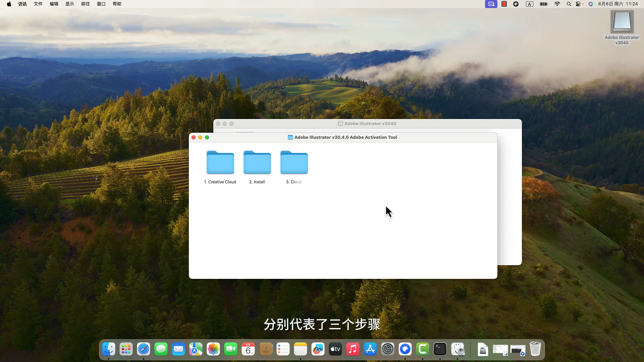644x362 pixels.
Task: Select the Adobe Illustrator v3040 disk on desktop
Action: pyautogui.click(x=622, y=22)
